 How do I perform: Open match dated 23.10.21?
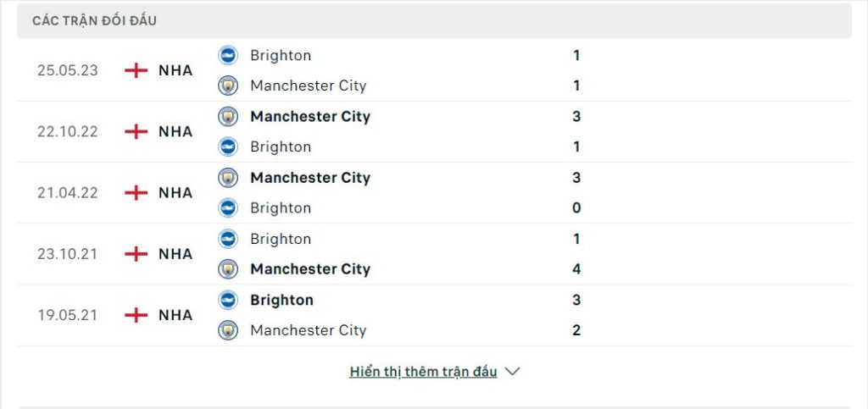(x=434, y=254)
